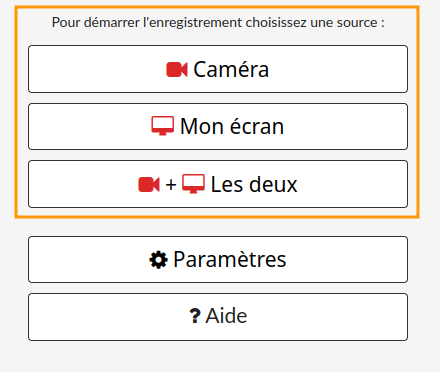
Task: Open the Paramètres settings
Action: tap(218, 259)
